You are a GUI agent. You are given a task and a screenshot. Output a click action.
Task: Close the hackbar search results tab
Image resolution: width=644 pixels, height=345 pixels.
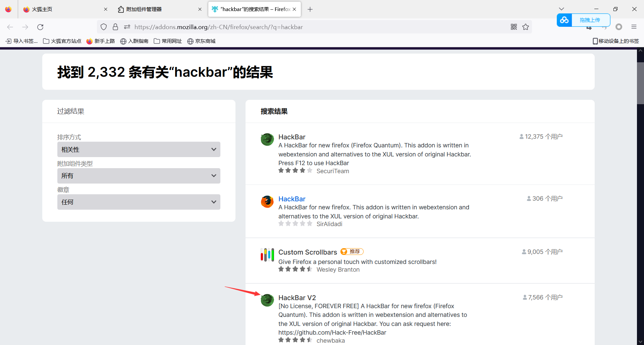pos(294,9)
